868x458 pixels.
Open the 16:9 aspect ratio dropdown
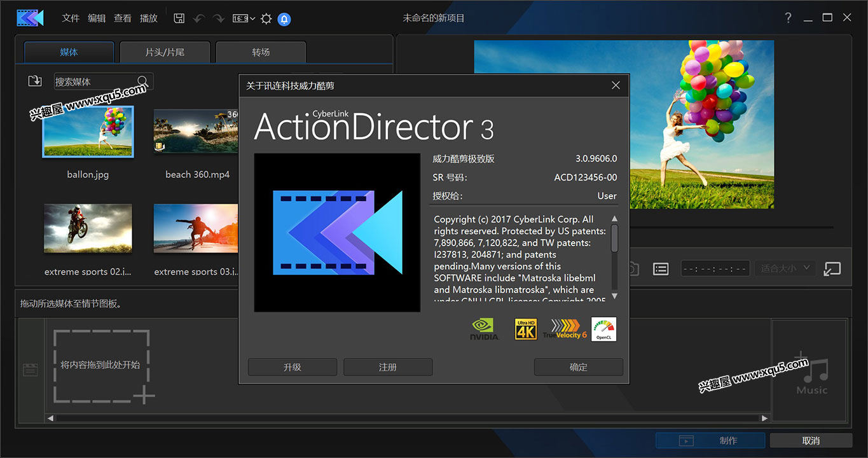click(244, 18)
